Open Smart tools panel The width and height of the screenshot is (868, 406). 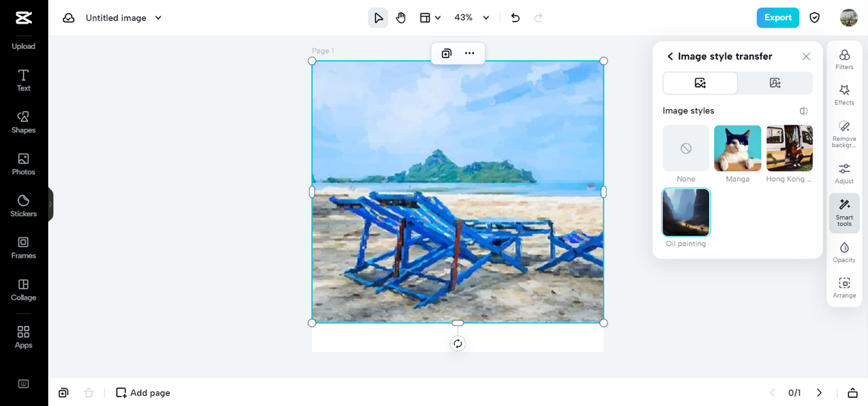click(x=844, y=213)
